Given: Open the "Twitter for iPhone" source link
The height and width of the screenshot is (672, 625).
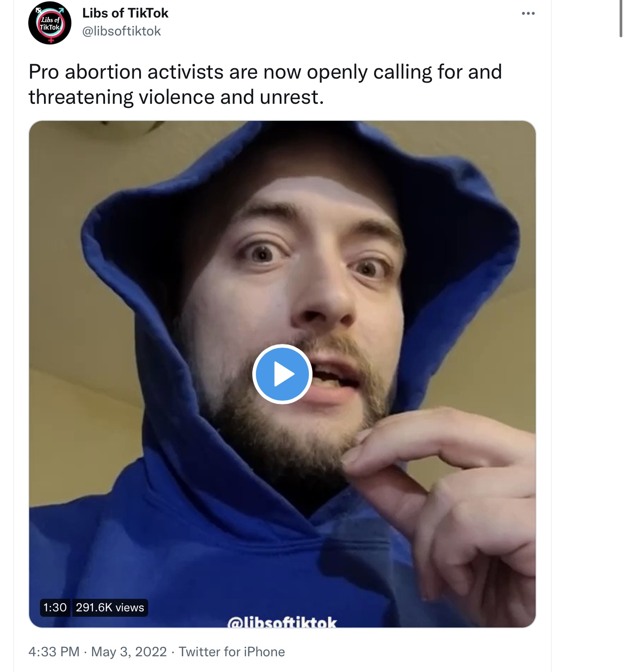Looking at the screenshot, I should (232, 652).
